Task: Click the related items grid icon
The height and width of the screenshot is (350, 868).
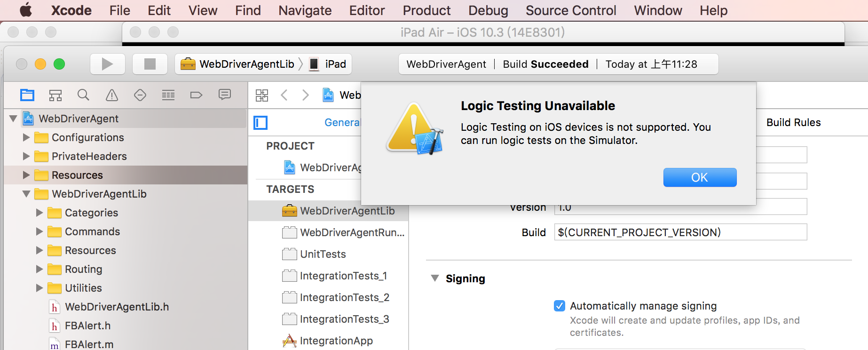Action: (262, 95)
